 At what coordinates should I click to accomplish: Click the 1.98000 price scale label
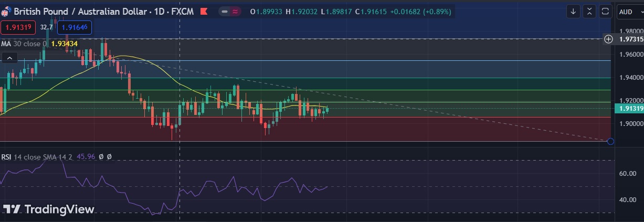[631, 31]
